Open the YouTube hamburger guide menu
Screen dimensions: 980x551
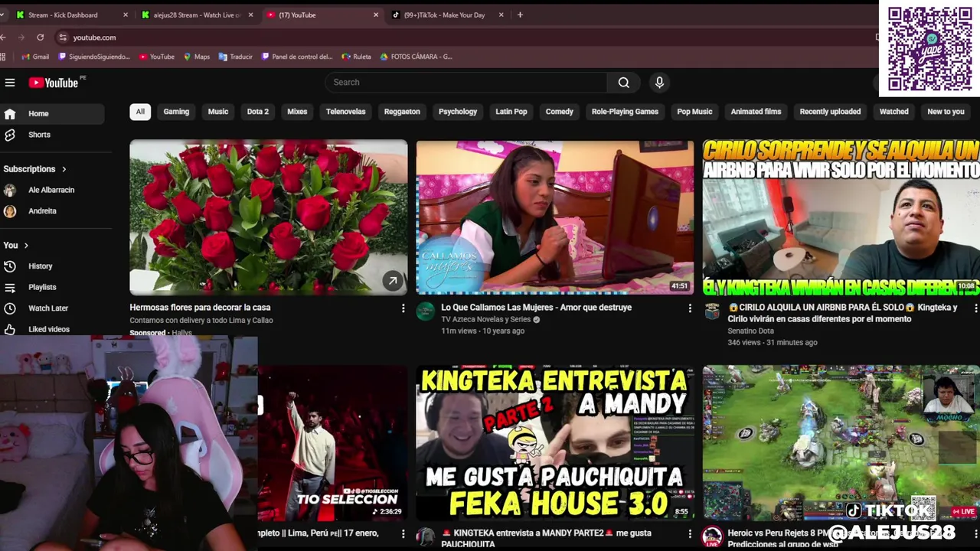[x=10, y=83]
